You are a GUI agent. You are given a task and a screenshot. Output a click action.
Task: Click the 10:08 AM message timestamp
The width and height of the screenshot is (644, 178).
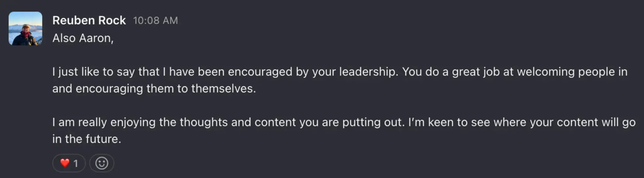[155, 20]
